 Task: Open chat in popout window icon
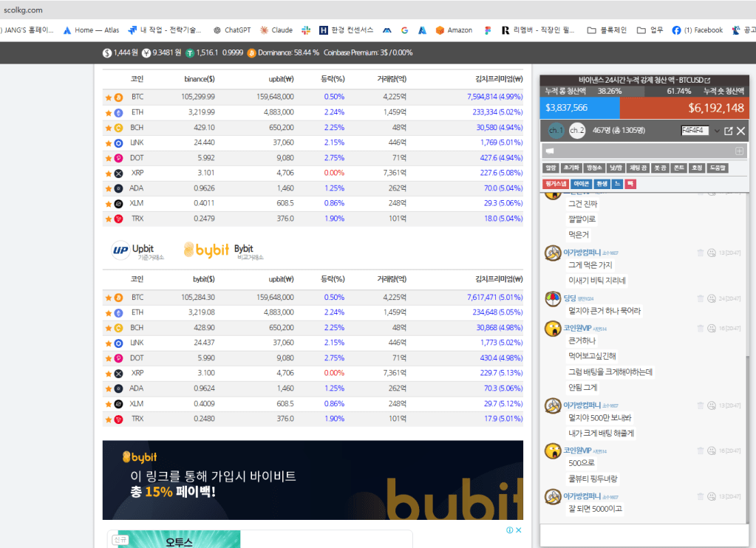[x=728, y=131]
